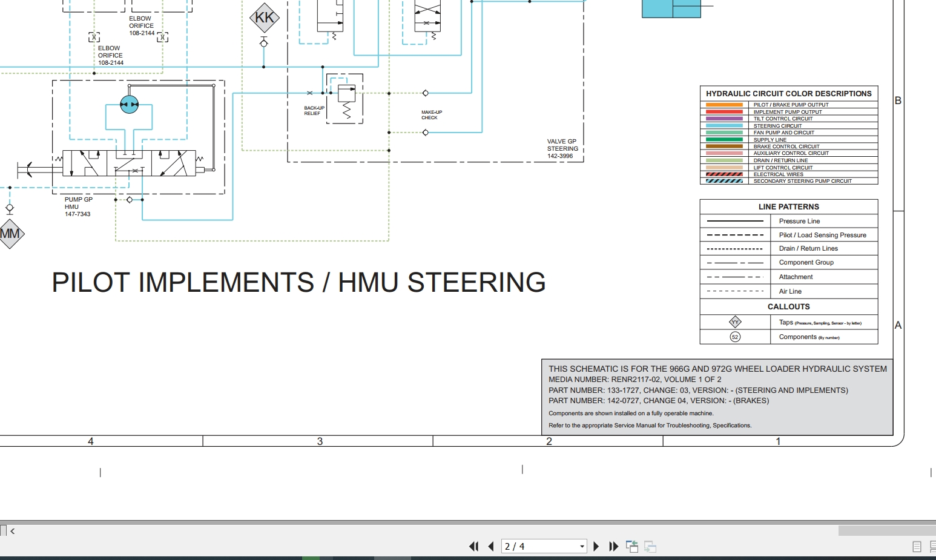Click 'STEERING CIRCUIT' legend row

[x=788, y=126]
